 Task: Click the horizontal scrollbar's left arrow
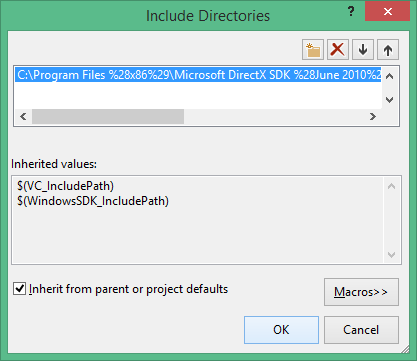(x=23, y=116)
